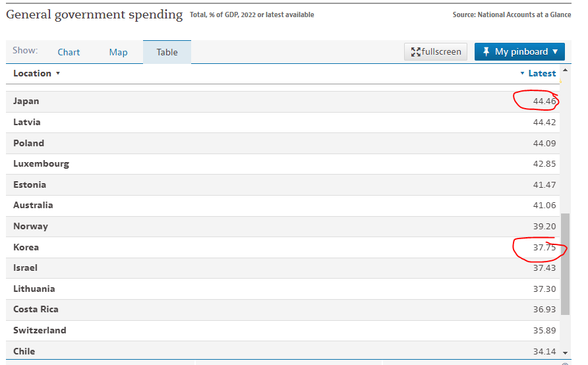Click Norway's value 39.20
Viewport: 588px width, 365px height.
(x=544, y=227)
